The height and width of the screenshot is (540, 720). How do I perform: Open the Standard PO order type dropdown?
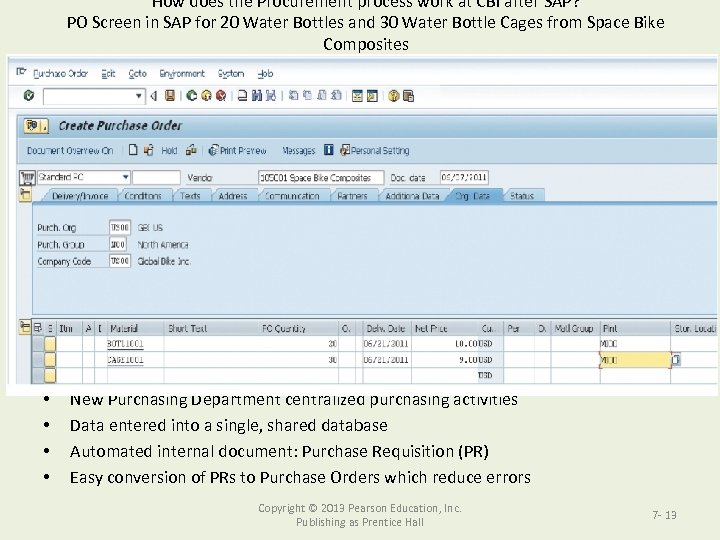tap(125, 177)
